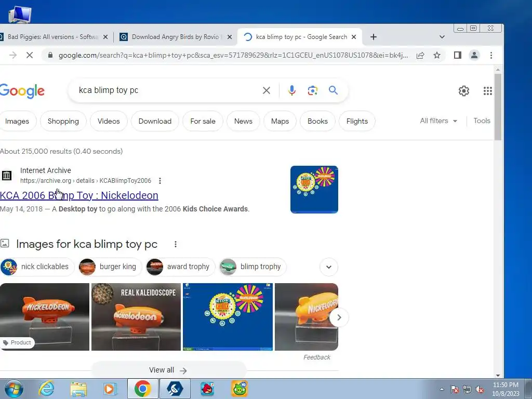Open Windows Start menu orb
This screenshot has width=532, height=399.
click(13, 389)
